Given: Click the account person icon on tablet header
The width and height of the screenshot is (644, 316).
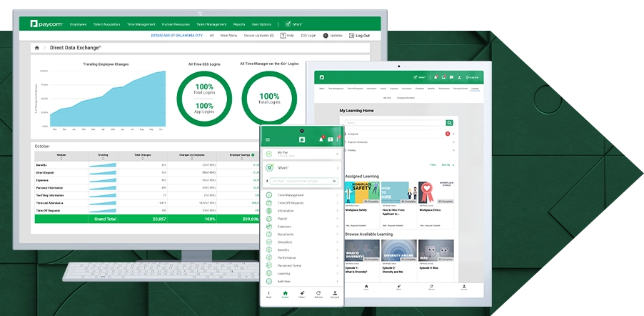Looking at the screenshot, I should pos(460,77).
